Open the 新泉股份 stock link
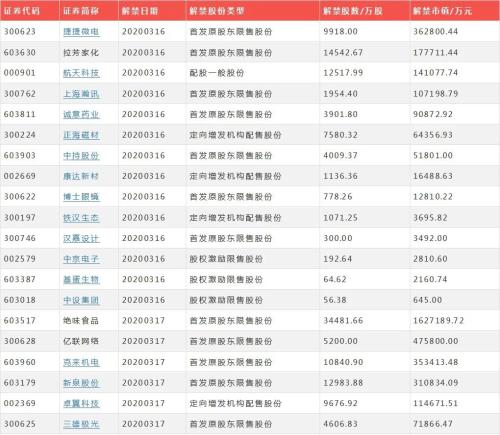This screenshot has width=500, height=435. click(81, 383)
